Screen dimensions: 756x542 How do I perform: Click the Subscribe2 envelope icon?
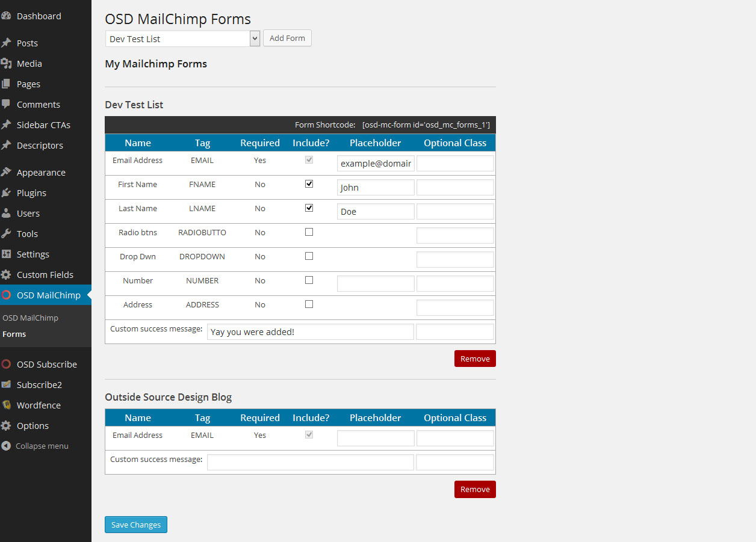pyautogui.click(x=6, y=385)
